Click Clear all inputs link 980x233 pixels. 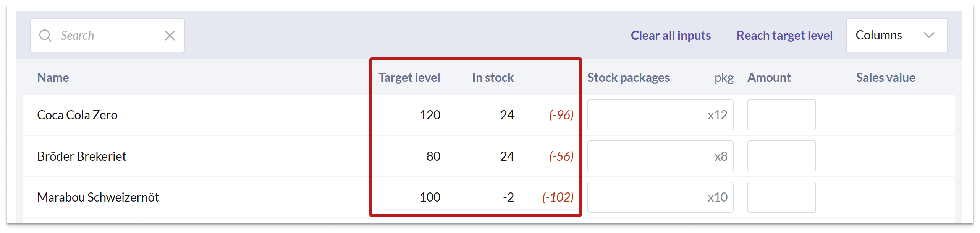pyautogui.click(x=671, y=36)
